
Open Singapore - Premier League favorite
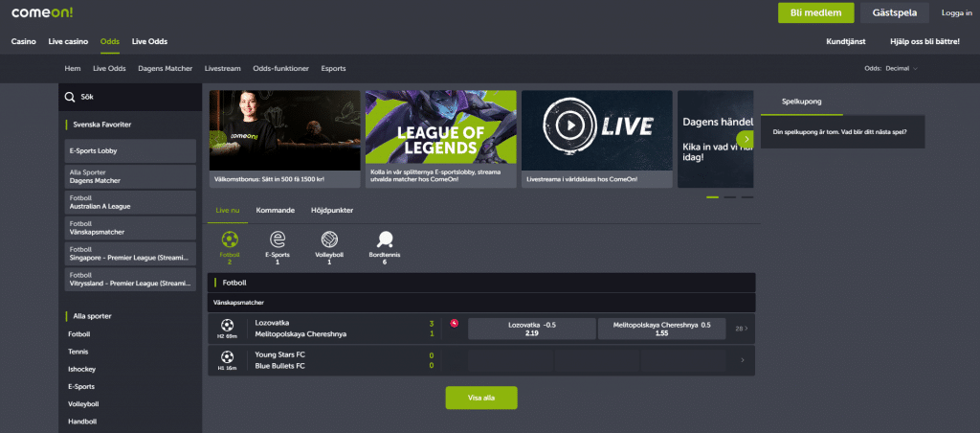130,254
